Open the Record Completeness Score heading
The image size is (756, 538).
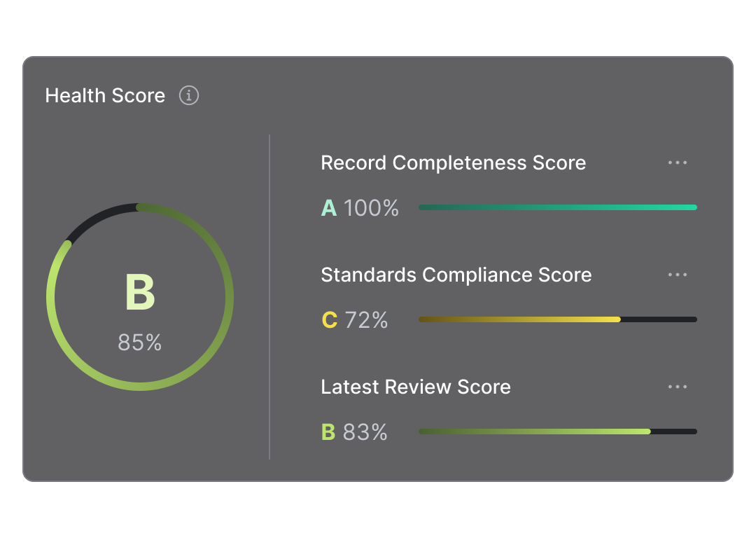tap(453, 163)
